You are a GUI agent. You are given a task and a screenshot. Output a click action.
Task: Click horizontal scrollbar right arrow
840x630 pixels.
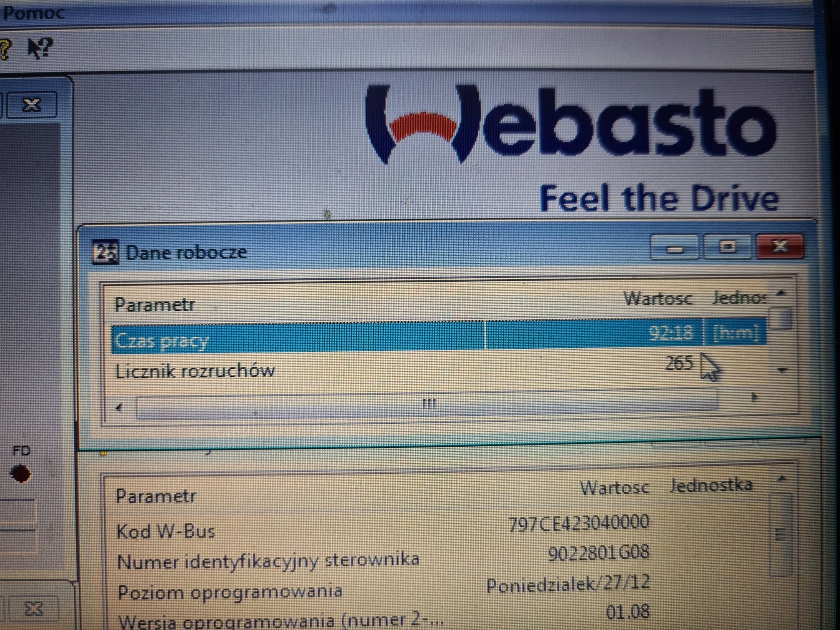pos(754,397)
